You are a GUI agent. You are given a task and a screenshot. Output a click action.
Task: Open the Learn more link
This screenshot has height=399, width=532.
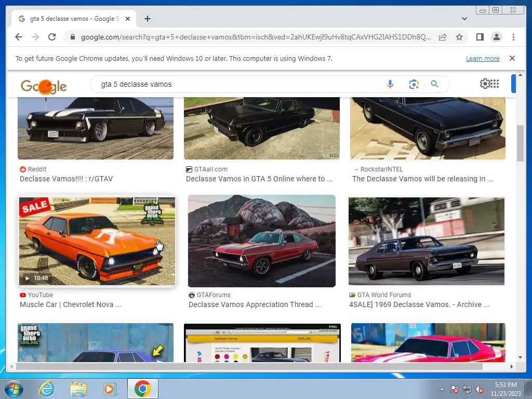[483, 58]
